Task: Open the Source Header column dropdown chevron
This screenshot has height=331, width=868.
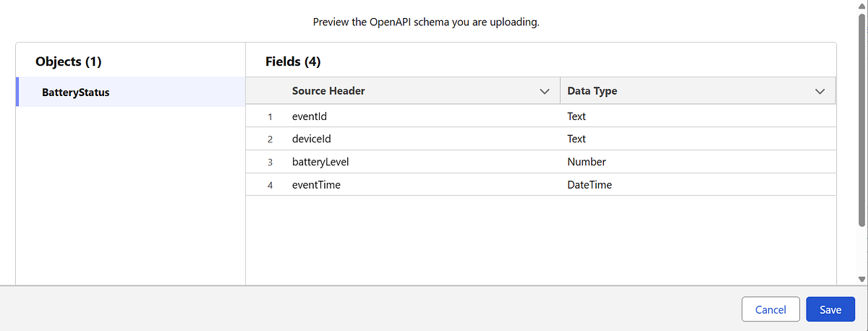Action: click(x=545, y=92)
